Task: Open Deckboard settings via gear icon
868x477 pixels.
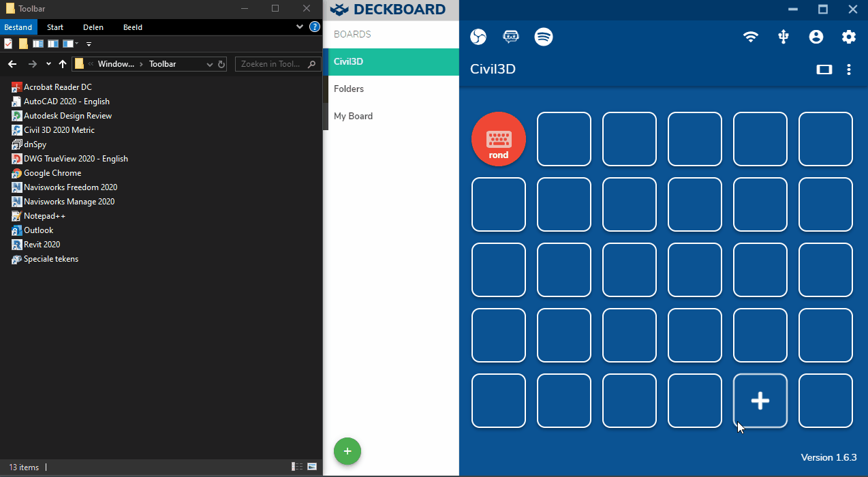Action: tap(848, 37)
